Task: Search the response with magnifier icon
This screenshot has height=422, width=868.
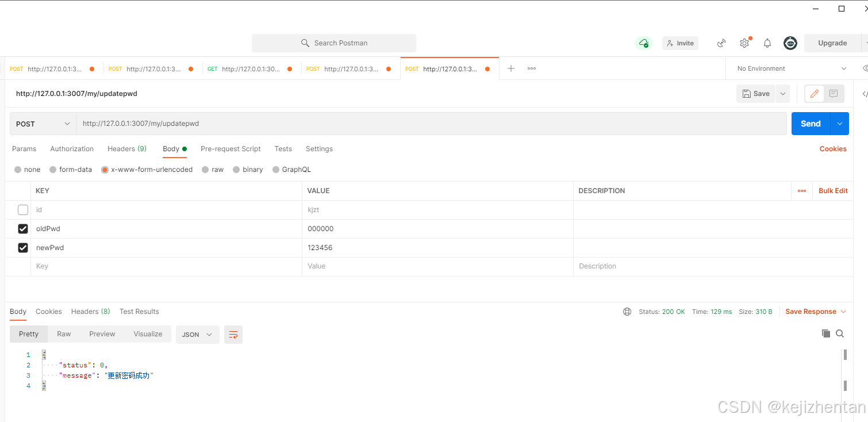Action: 840,333
